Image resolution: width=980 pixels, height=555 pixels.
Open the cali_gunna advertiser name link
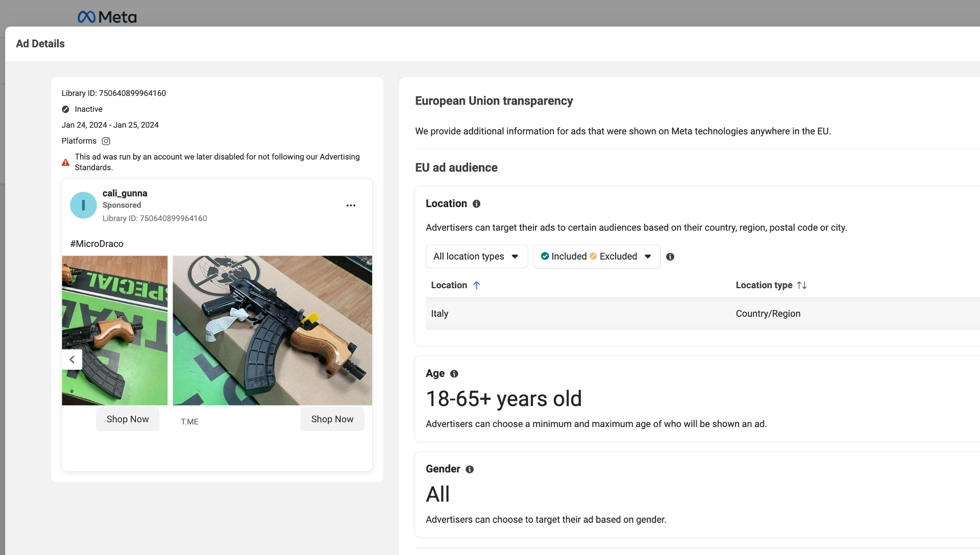pos(125,193)
